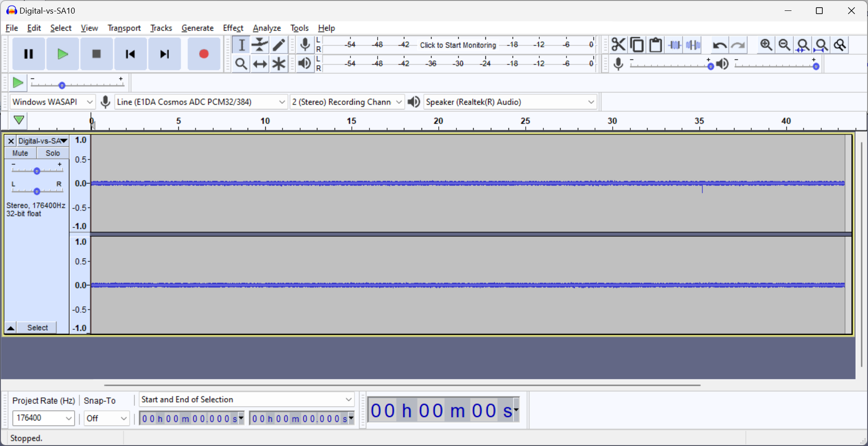Open the File menu

click(x=12, y=28)
